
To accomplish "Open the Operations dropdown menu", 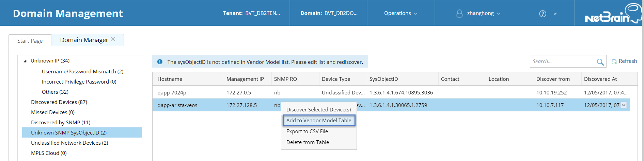I will (400, 13).
